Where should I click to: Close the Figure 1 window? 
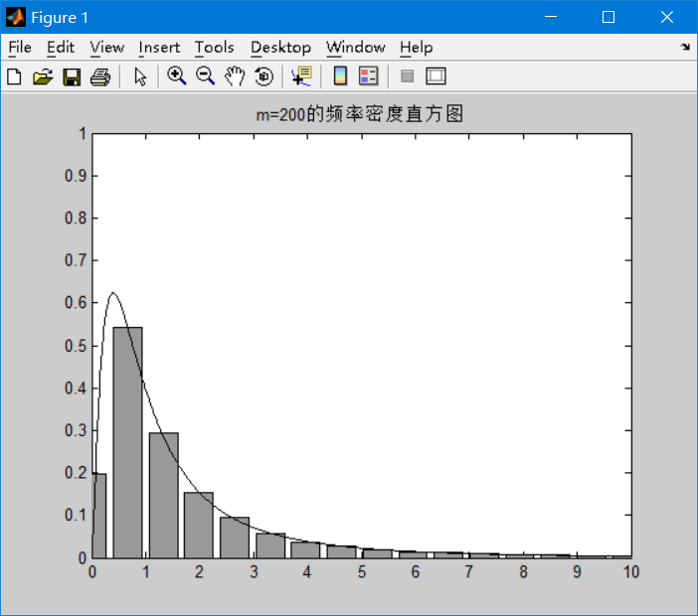point(667,17)
